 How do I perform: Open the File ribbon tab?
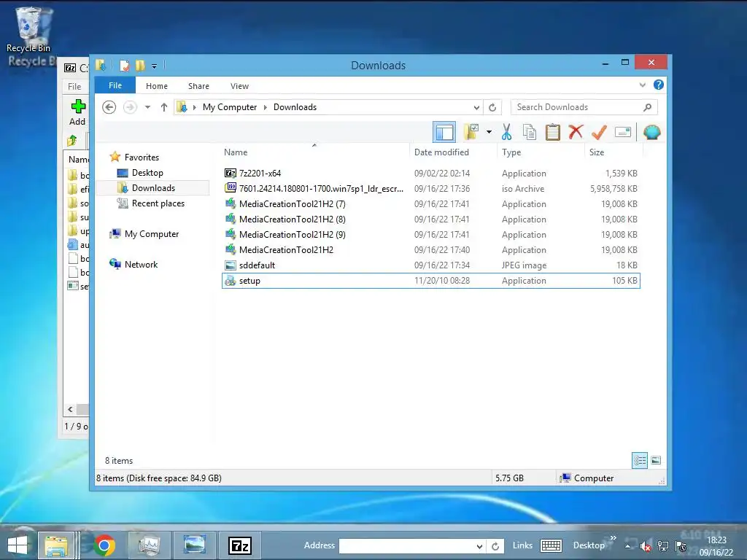click(115, 85)
